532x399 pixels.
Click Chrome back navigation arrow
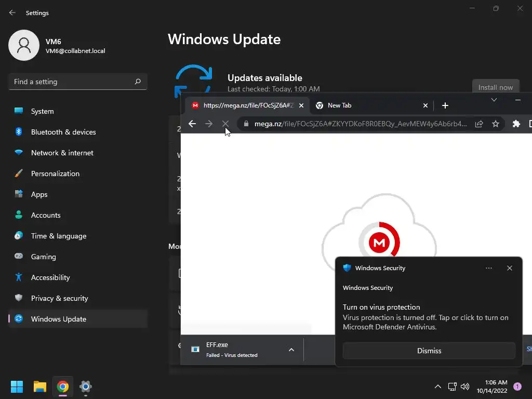tap(192, 124)
